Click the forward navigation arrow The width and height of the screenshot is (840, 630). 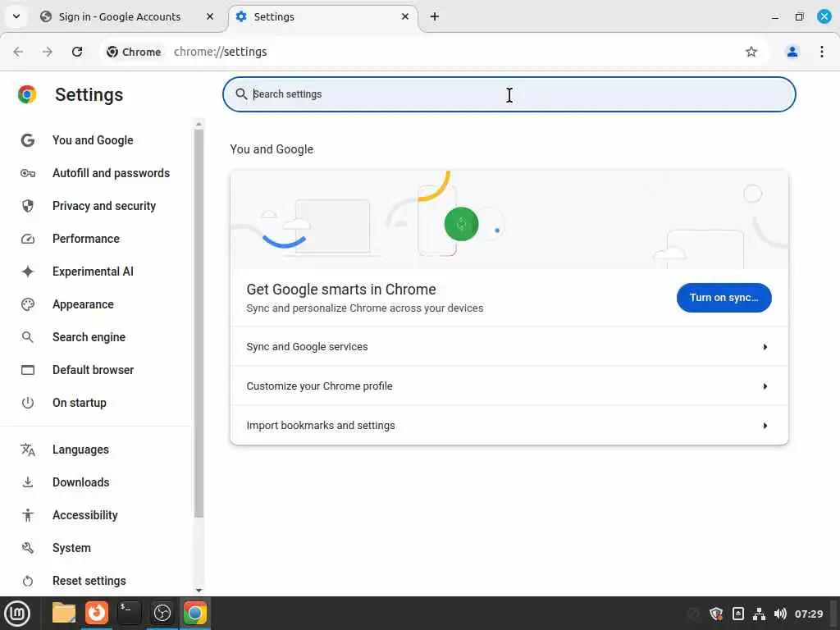click(x=48, y=52)
